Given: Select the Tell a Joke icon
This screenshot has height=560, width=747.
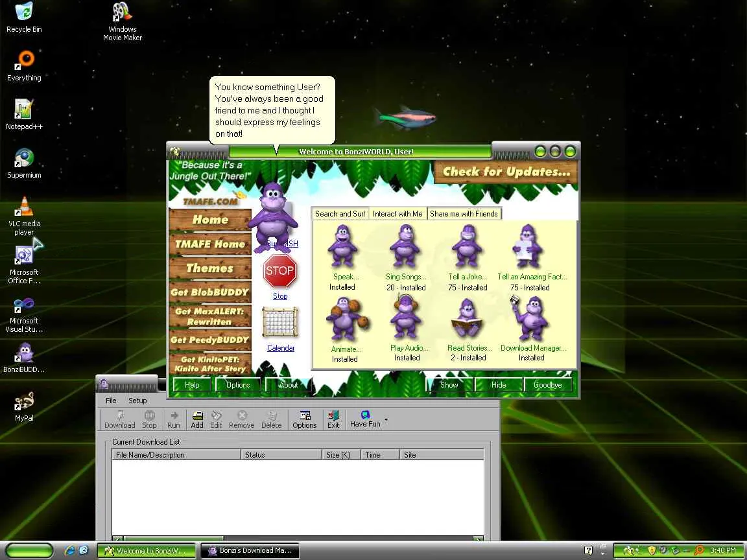Looking at the screenshot, I should point(468,246).
